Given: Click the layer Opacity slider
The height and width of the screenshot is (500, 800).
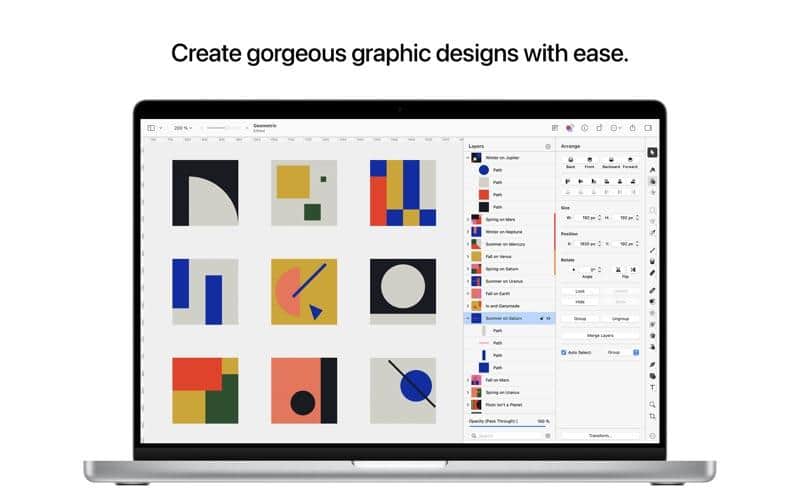Looking at the screenshot, I should [509, 425].
